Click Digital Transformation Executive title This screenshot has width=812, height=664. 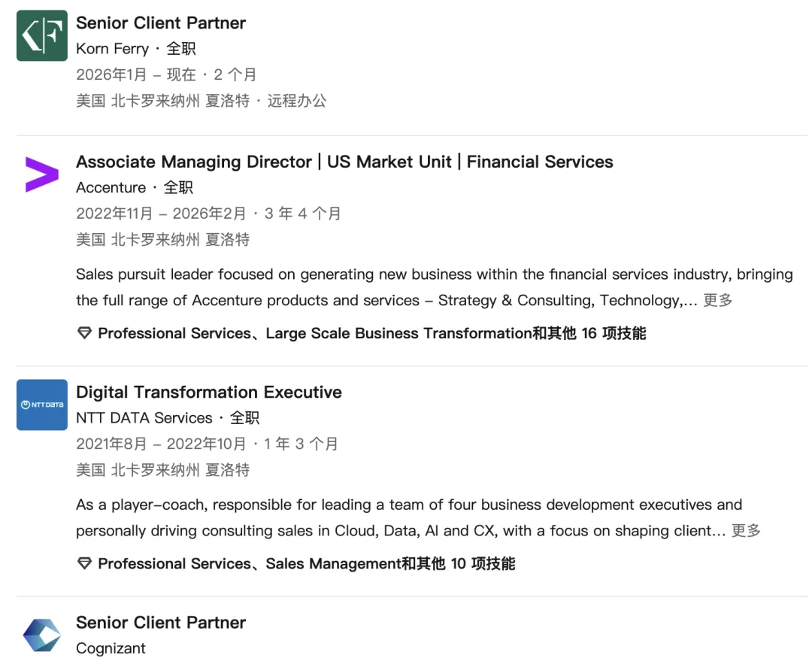[209, 392]
